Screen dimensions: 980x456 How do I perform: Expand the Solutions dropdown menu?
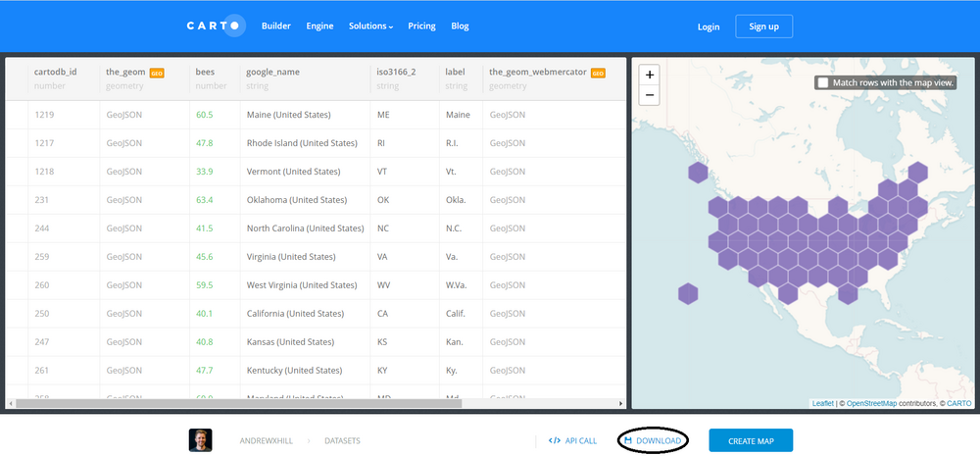pyautogui.click(x=370, y=26)
